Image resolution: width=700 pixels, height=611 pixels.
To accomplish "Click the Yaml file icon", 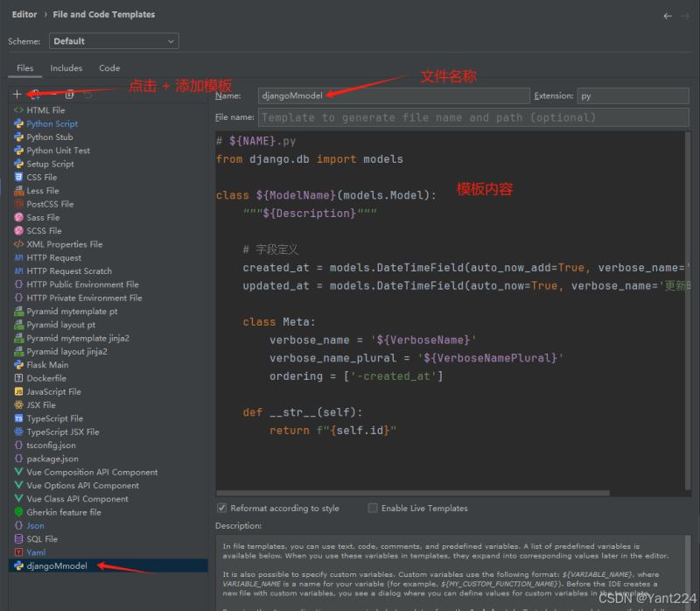I will [18, 552].
